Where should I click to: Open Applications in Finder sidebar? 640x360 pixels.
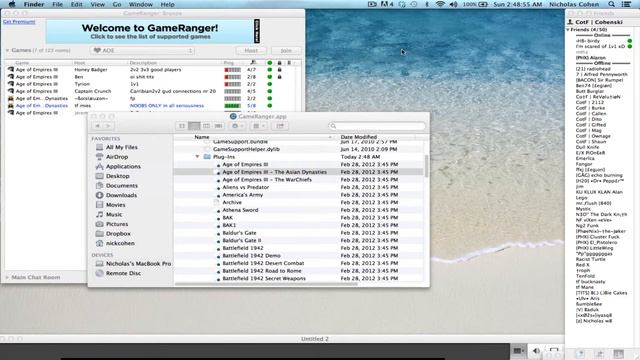click(123, 167)
